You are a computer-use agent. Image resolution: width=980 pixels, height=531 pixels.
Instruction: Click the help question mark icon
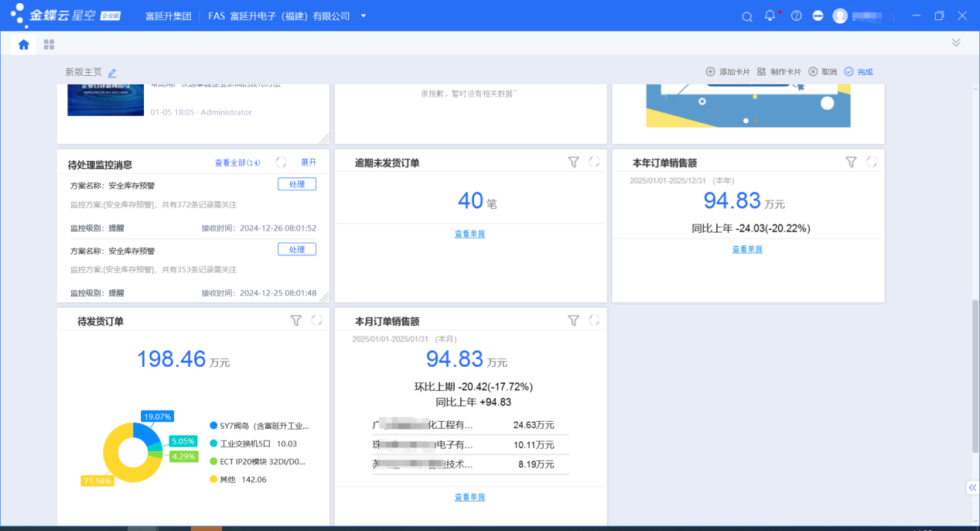(797, 16)
